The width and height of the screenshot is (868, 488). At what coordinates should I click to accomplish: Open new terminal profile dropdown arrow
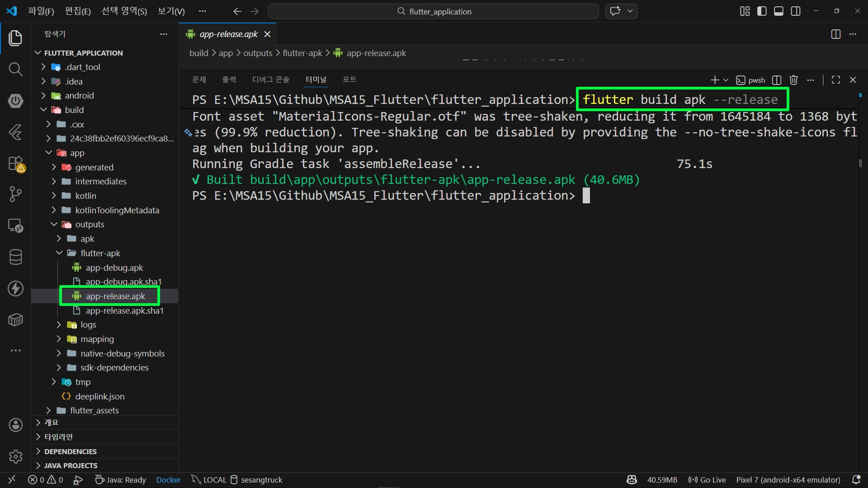726,80
